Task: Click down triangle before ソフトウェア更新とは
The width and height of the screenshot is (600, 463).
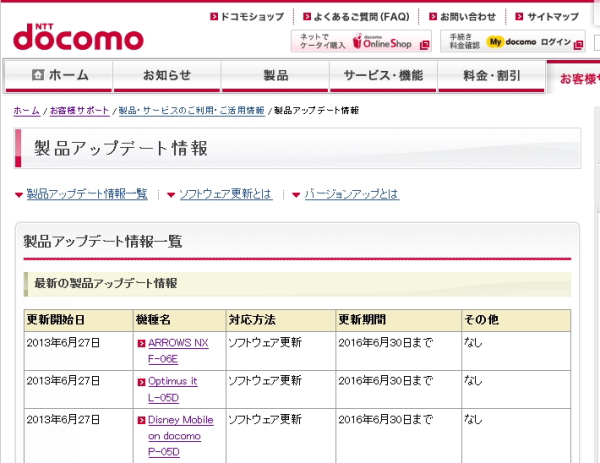Action: pos(171,195)
